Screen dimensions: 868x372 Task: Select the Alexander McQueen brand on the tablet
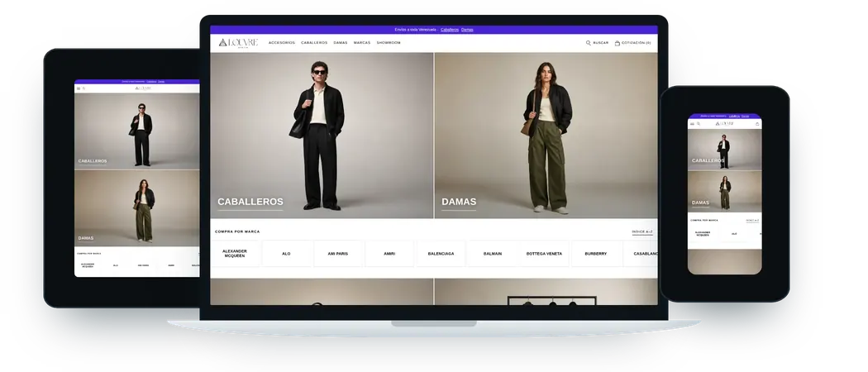point(88,265)
